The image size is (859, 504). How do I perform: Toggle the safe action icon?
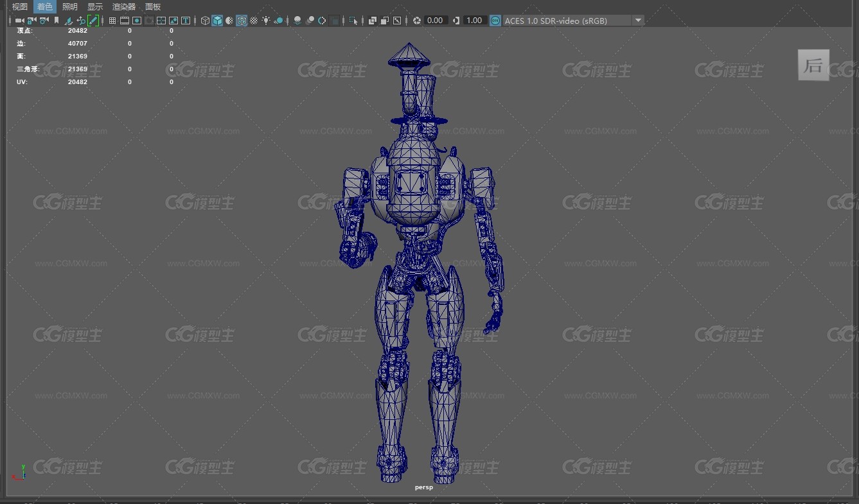point(173,21)
